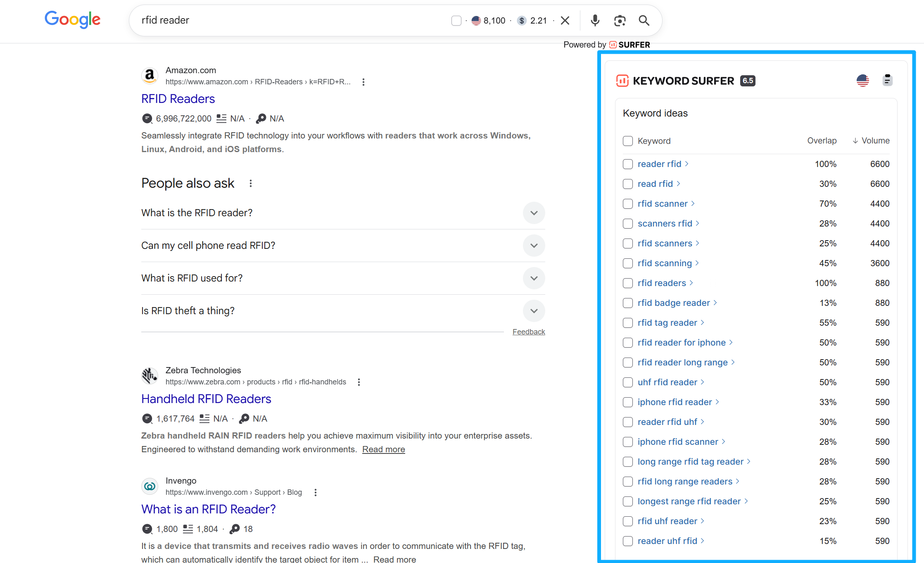Sort by the Overlap column header
The height and width of the screenshot is (563, 924).
point(822,141)
